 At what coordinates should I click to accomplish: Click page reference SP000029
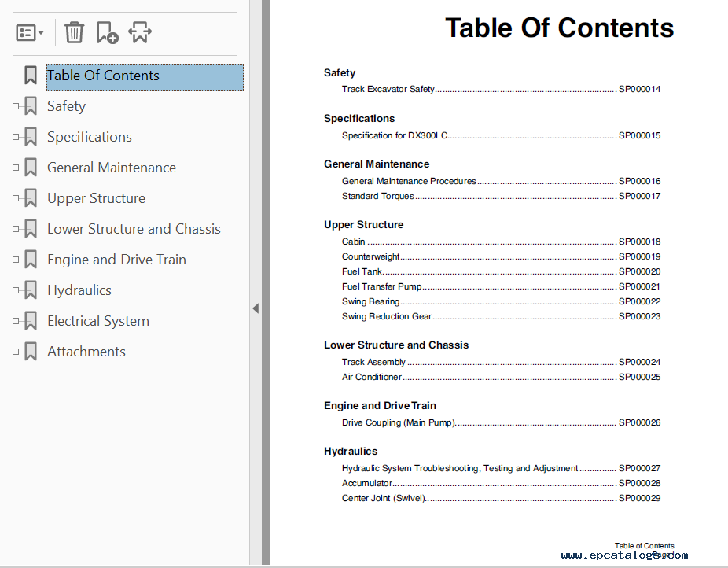point(640,498)
